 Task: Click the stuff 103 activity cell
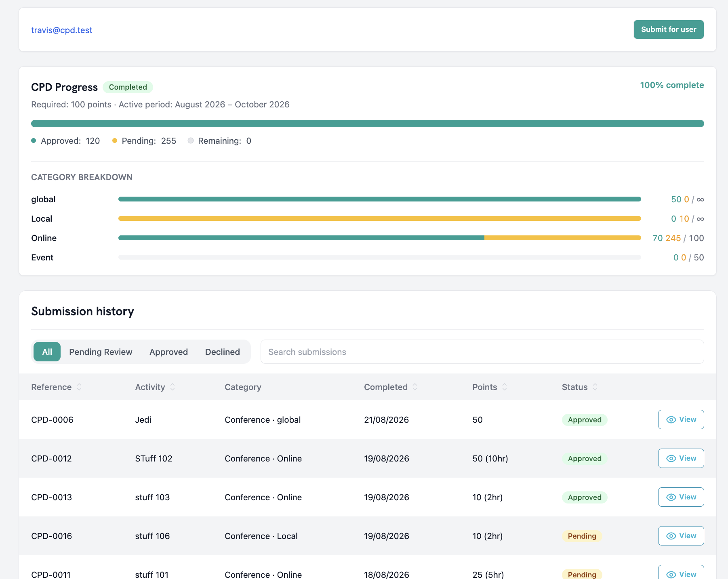(152, 497)
